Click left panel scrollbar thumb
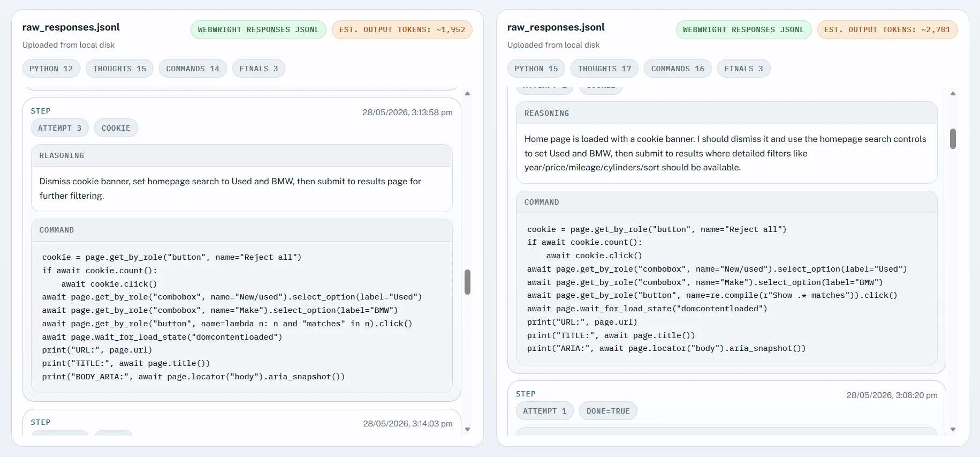This screenshot has width=980, height=457. tap(467, 282)
